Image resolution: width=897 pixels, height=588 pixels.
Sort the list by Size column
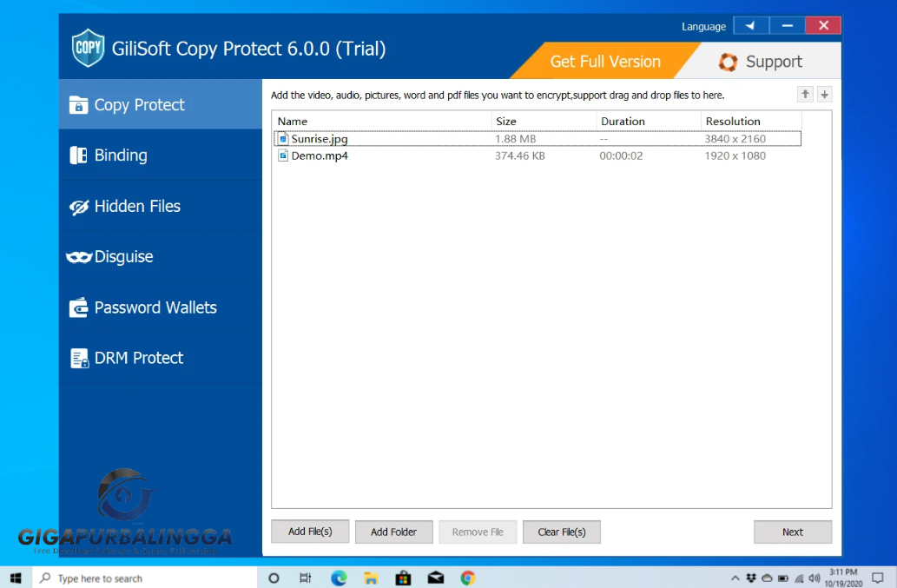pyautogui.click(x=544, y=122)
